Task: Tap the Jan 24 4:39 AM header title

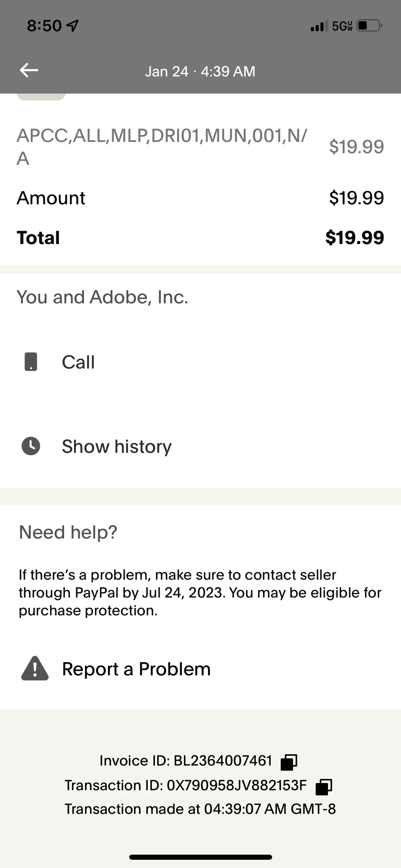Action: point(200,71)
